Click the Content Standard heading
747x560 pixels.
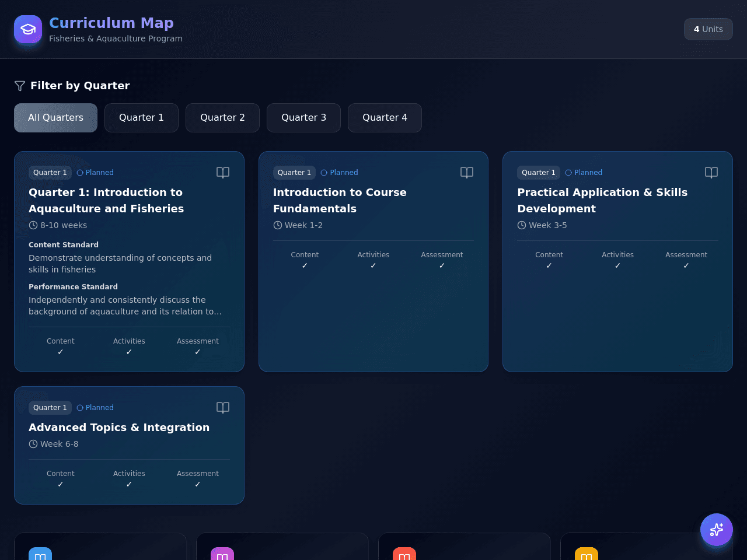pos(64,245)
